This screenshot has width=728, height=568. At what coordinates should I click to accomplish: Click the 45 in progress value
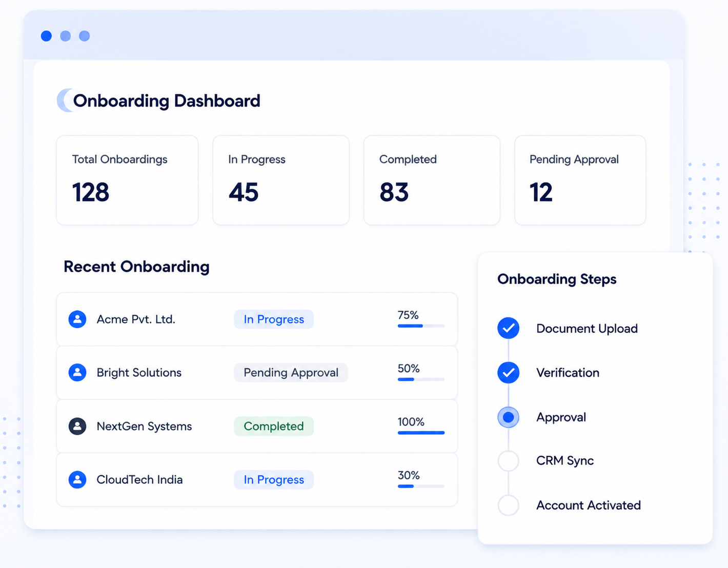pyautogui.click(x=244, y=192)
